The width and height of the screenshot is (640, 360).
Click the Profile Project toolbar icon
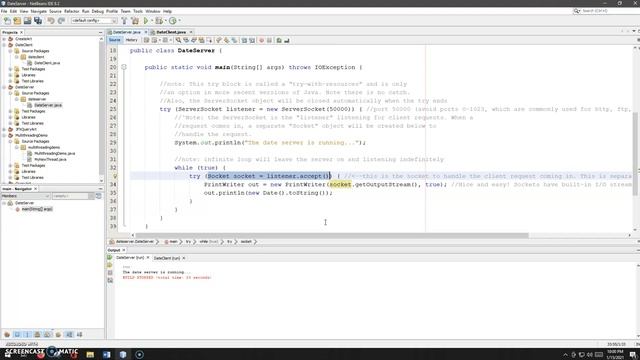tap(173, 20)
